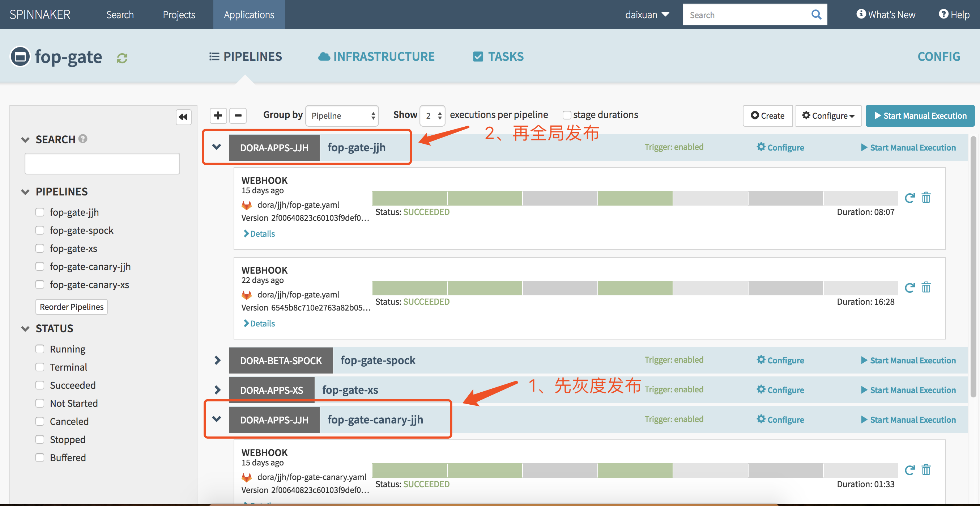Collapse the fop-gate-jjh pipeline section
The image size is (980, 506).
(217, 147)
